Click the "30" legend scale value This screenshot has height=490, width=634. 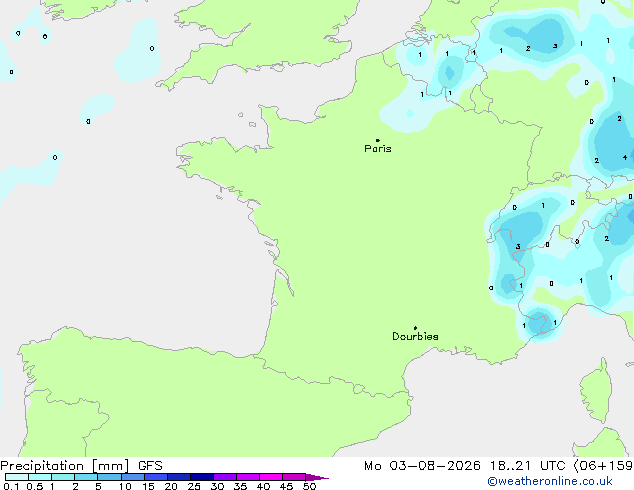coord(217,486)
